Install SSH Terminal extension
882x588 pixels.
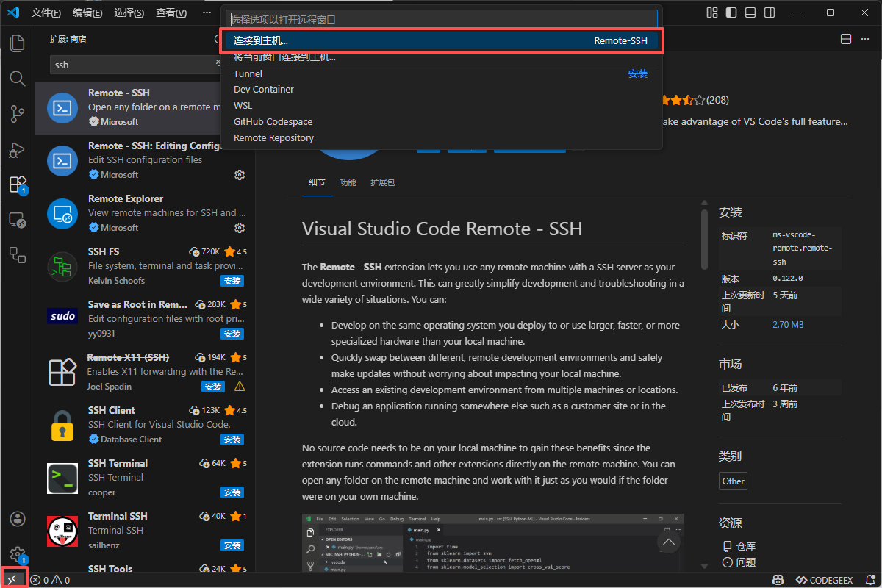[232, 492]
